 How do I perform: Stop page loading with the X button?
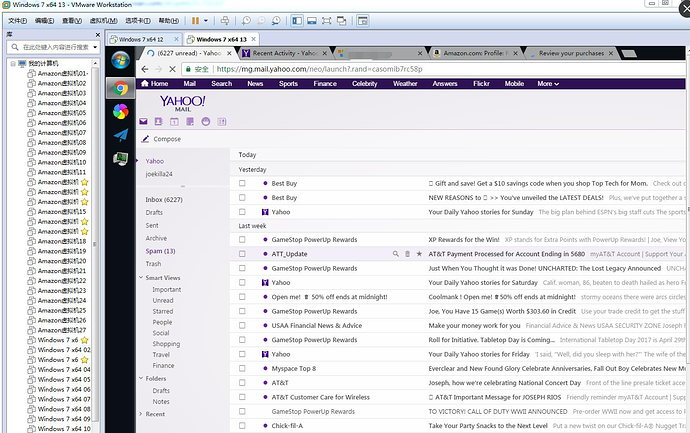pyautogui.click(x=174, y=69)
